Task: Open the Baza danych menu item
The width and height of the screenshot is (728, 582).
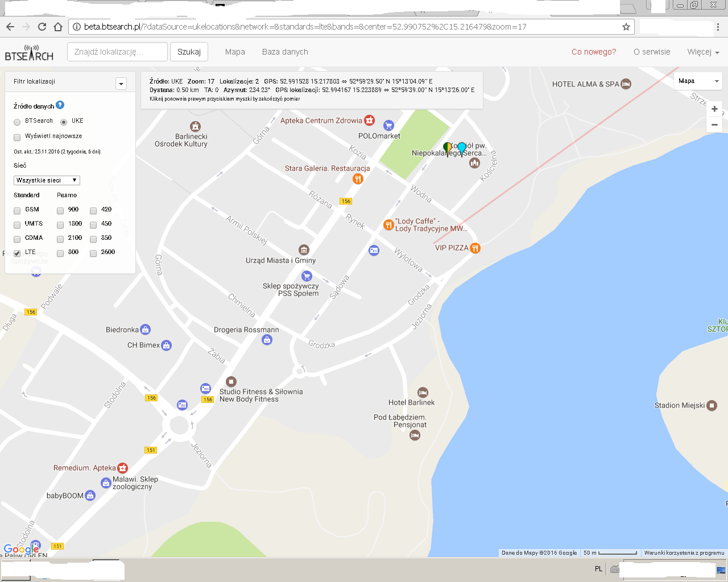Action: 285,52
